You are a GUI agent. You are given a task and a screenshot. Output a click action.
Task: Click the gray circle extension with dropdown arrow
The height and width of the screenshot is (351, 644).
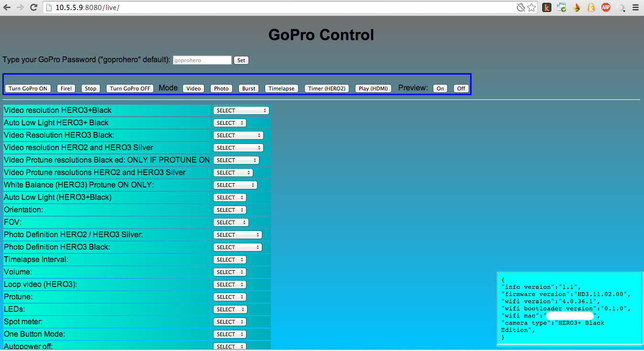[x=621, y=8]
